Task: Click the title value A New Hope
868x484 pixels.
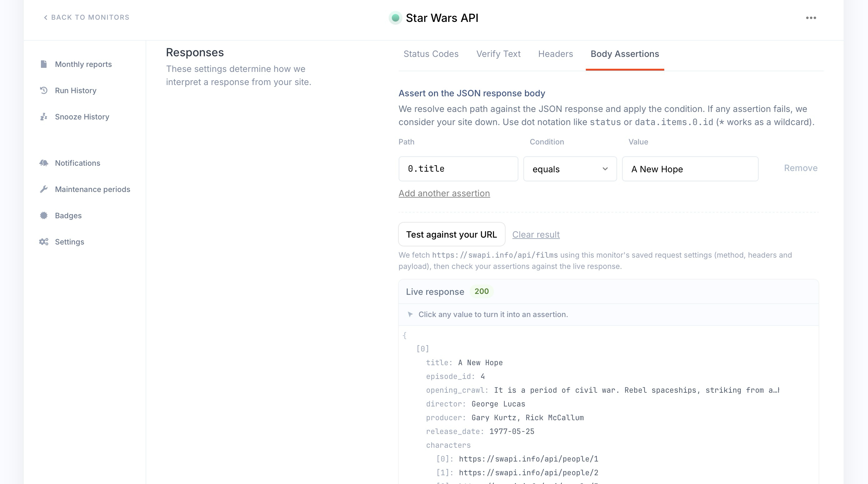Action: [x=480, y=363]
